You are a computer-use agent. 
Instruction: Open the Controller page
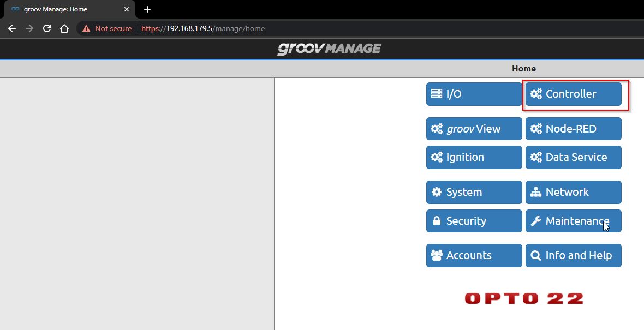574,94
